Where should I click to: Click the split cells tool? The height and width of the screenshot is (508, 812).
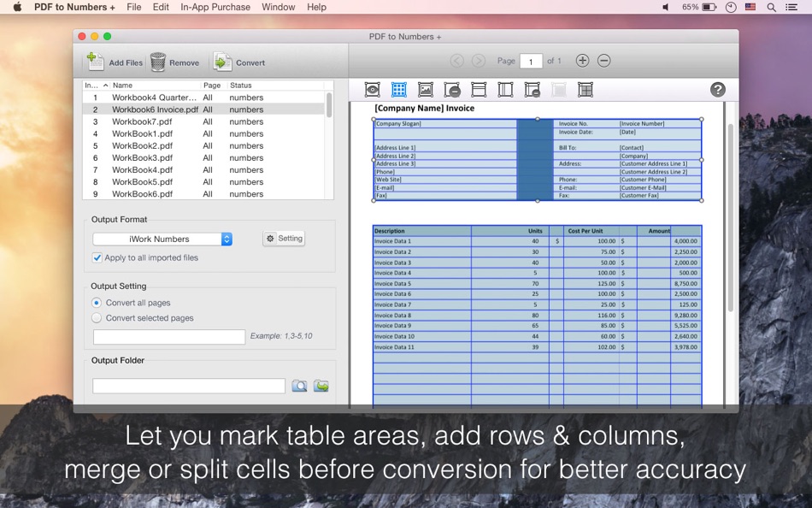click(x=585, y=90)
